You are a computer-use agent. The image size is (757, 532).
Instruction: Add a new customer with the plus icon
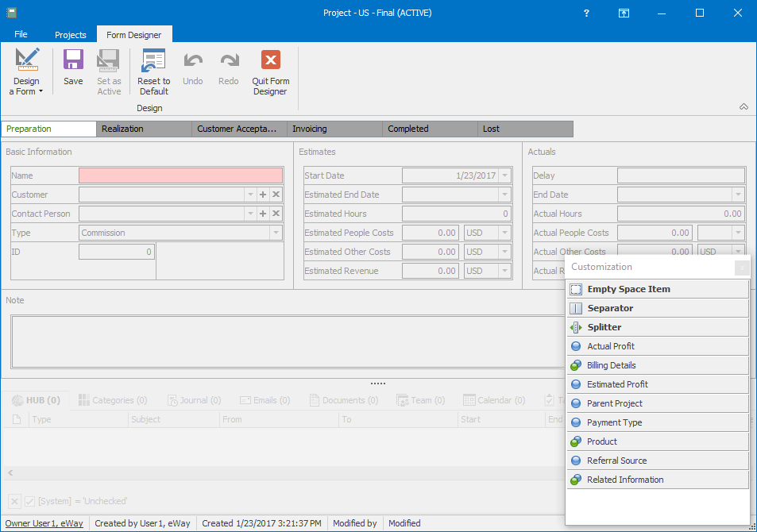pyautogui.click(x=263, y=194)
